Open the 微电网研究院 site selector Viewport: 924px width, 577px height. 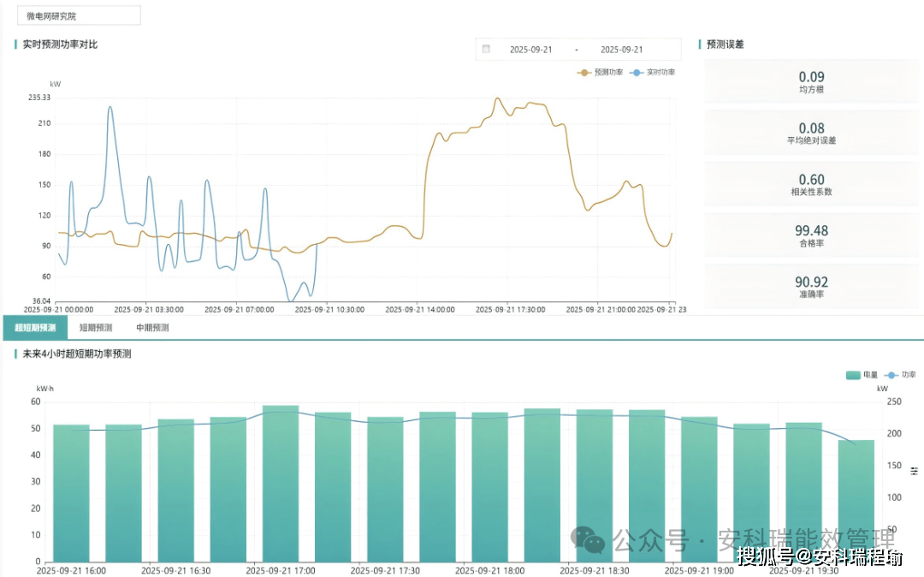click(x=79, y=16)
